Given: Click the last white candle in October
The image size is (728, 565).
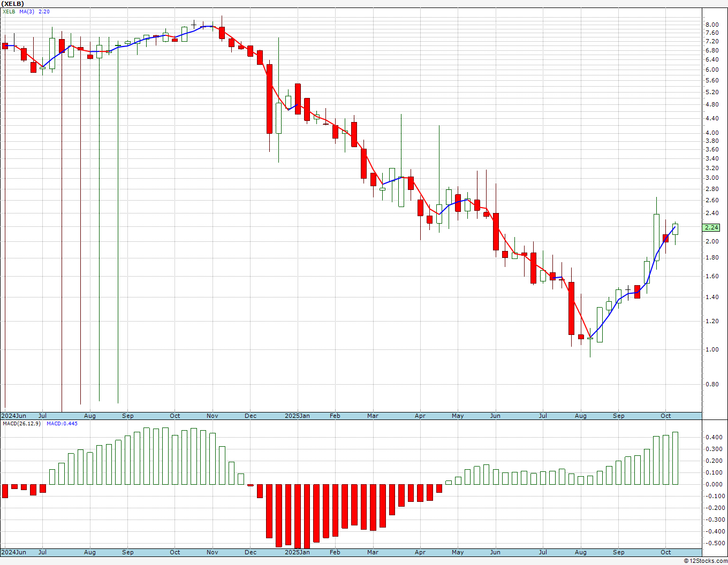Looking at the screenshot, I should pyautogui.click(x=675, y=229).
